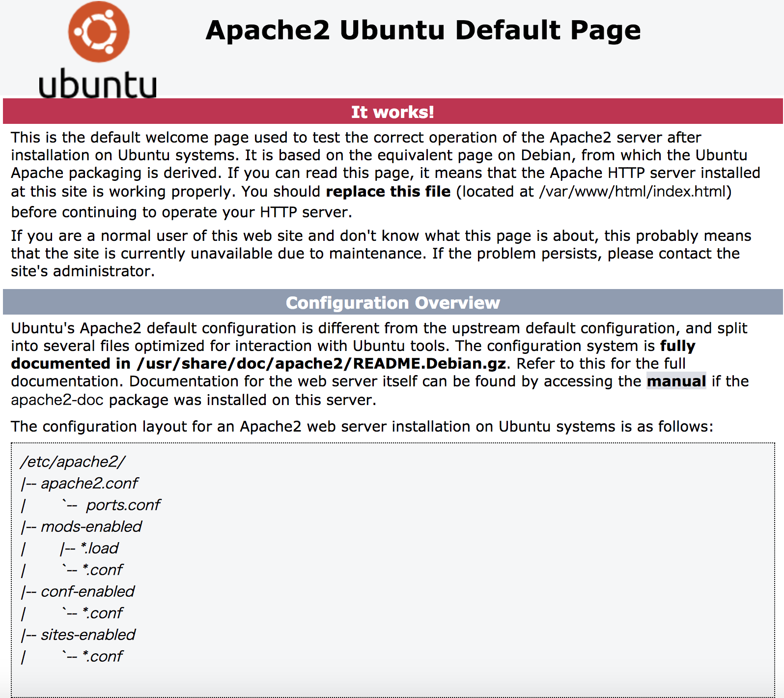Click /usr/share/doc/apache2/README.Debian.gz bold text
The image size is (784, 698).
point(322,363)
